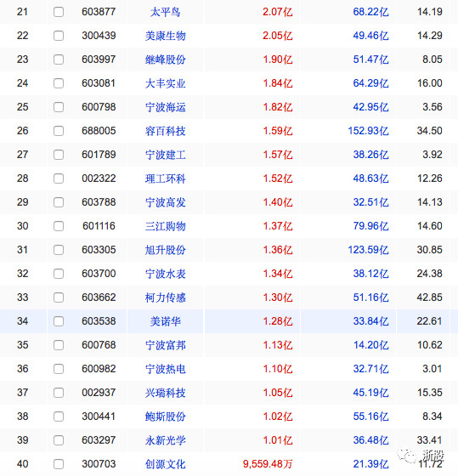Click market value 152.93亿
458x476 pixels.
pyautogui.click(x=368, y=131)
